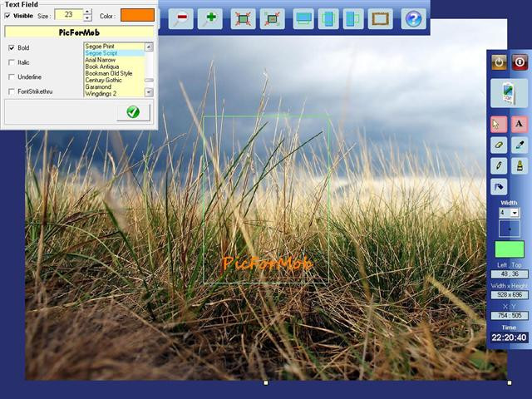Choose Bookman Old Style font
This screenshot has width=532, height=399.
pyautogui.click(x=109, y=73)
